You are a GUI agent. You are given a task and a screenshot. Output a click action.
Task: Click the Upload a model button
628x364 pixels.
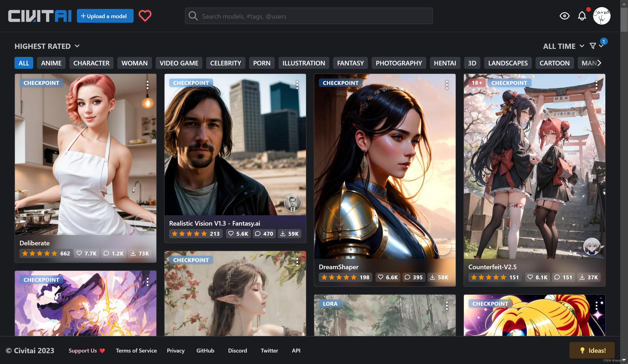pyautogui.click(x=104, y=16)
